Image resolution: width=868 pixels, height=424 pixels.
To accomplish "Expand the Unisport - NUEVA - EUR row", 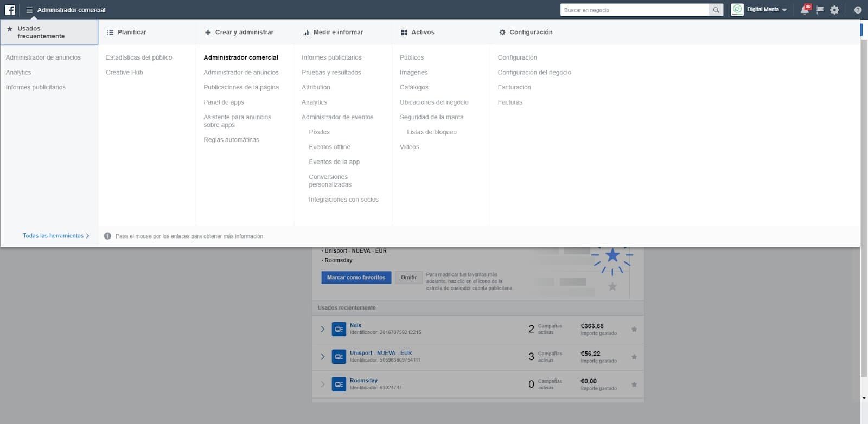I will 323,357.
